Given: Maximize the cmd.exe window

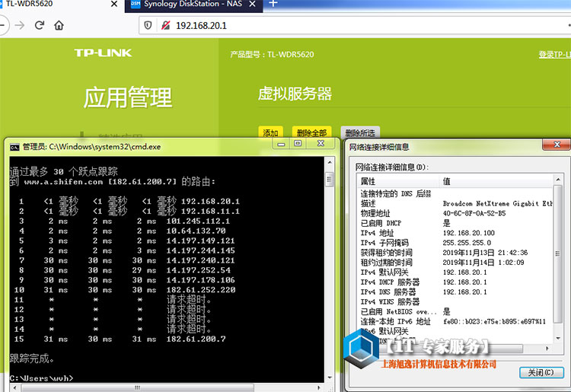Looking at the screenshot, I should 298,143.
